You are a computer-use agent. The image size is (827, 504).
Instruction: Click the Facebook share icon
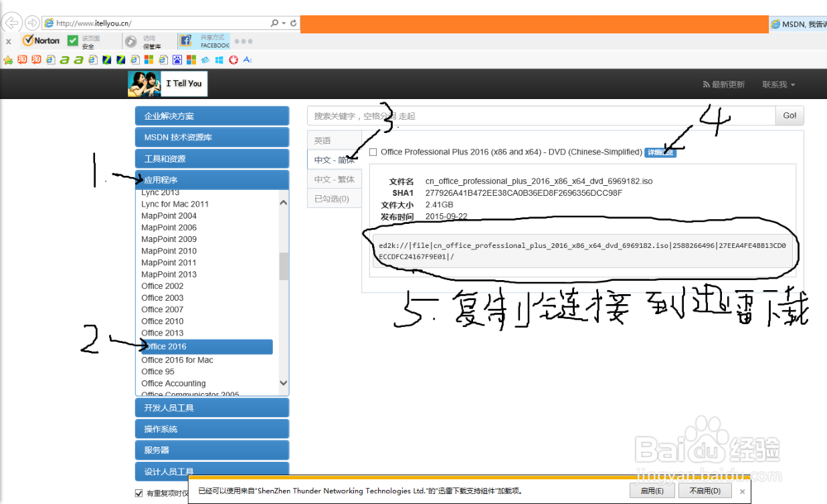(x=185, y=40)
